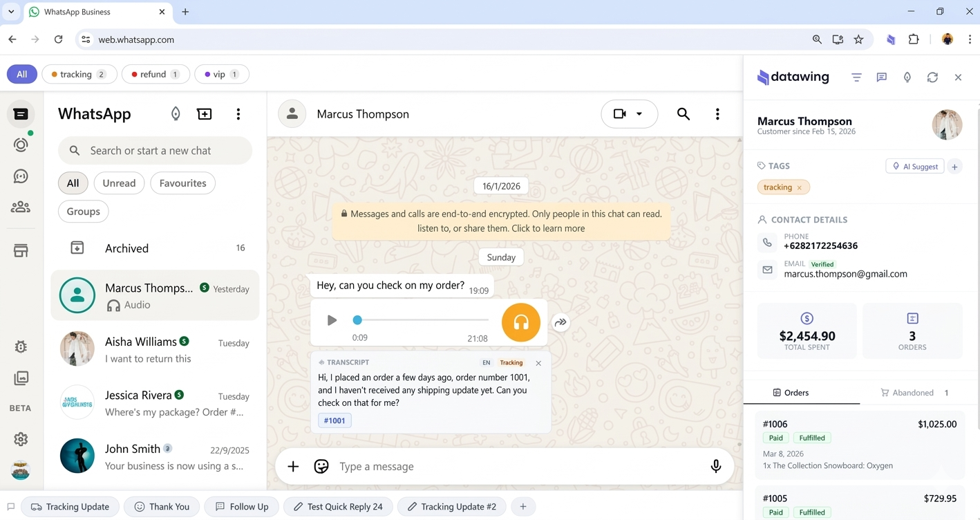Viewport: 980px width, 520px height.
Task: Click the video call camera button
Action: (620, 114)
